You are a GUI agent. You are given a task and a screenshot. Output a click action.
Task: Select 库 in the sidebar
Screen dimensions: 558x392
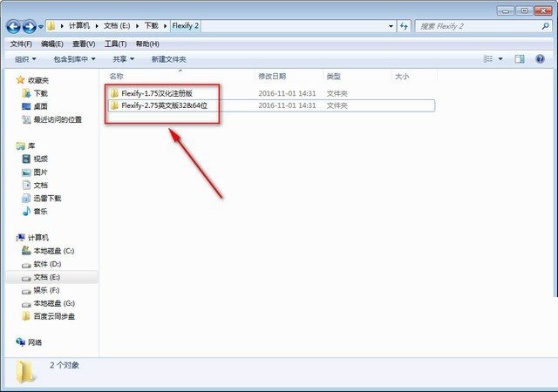pos(31,145)
